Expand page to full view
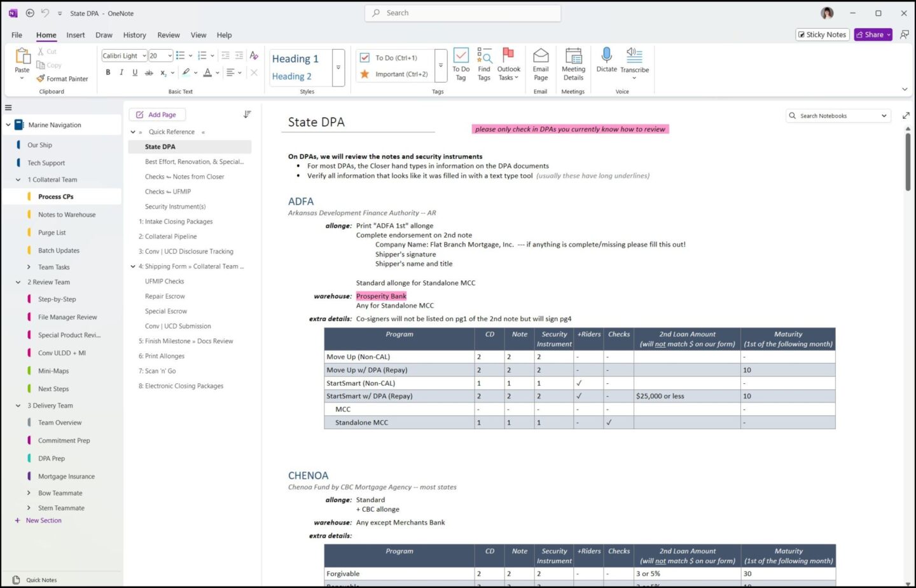The image size is (916, 588). tap(906, 116)
